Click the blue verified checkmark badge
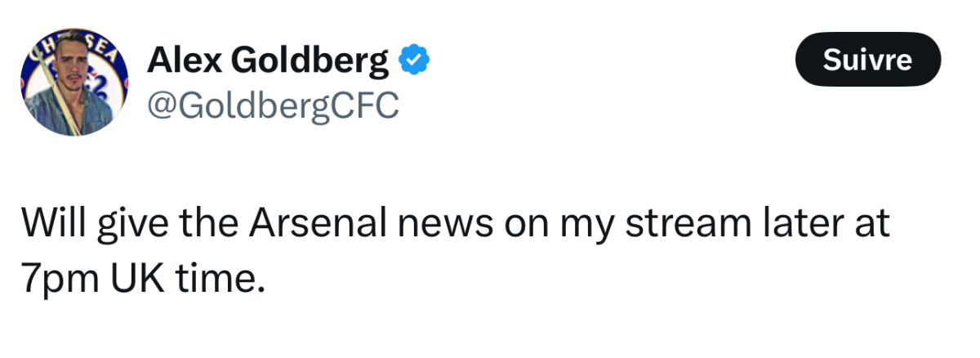 (414, 60)
